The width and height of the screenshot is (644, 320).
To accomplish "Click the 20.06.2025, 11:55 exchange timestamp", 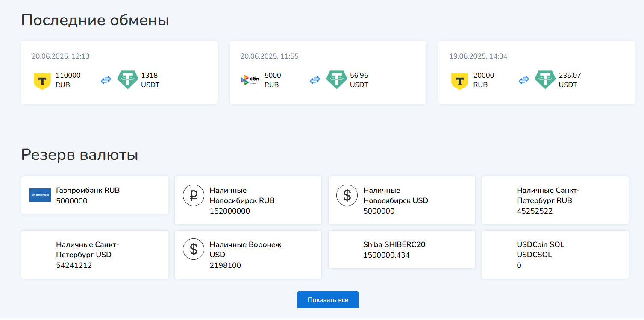I will click(269, 56).
